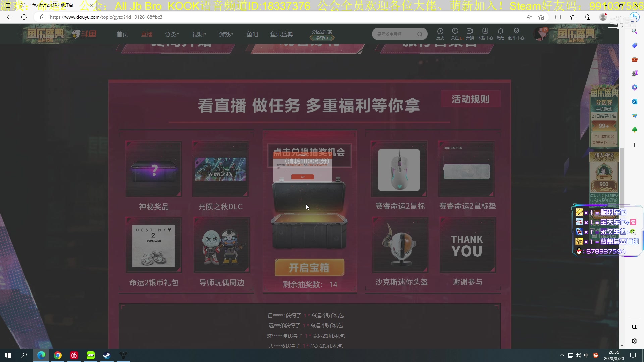Open the Edge sidebar green tree icon
Screen dimensions: 644x362
point(634,130)
